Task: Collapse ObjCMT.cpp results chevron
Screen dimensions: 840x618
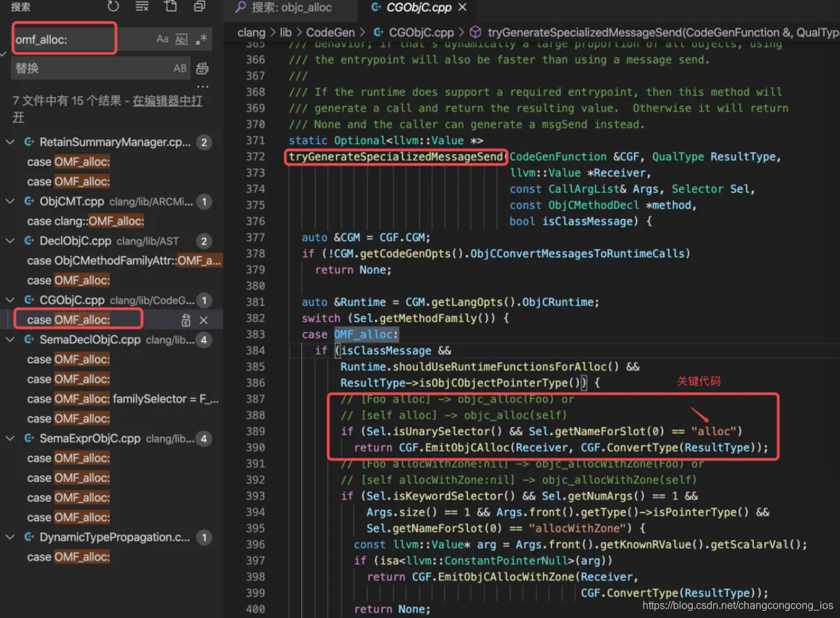Action: pos(11,201)
